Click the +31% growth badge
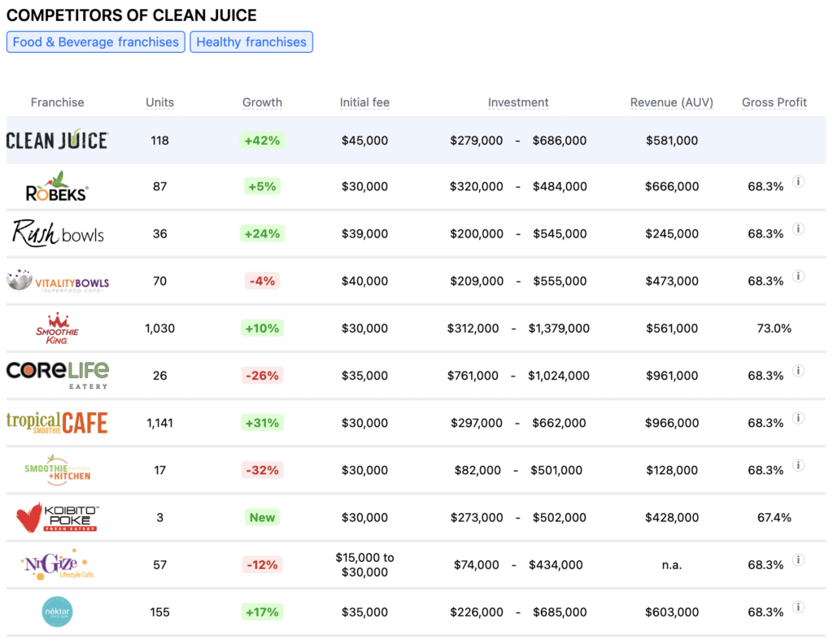The width and height of the screenshot is (833, 644). (x=263, y=423)
